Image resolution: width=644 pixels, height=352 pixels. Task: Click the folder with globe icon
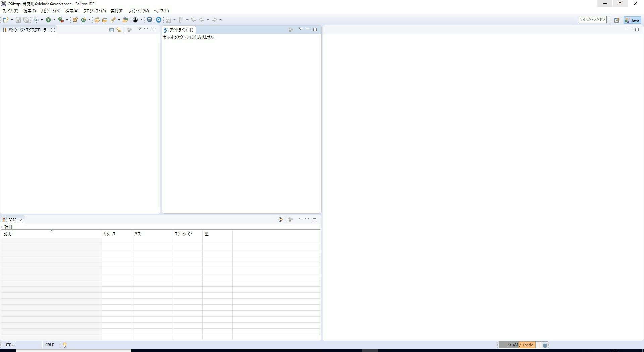coord(125,20)
